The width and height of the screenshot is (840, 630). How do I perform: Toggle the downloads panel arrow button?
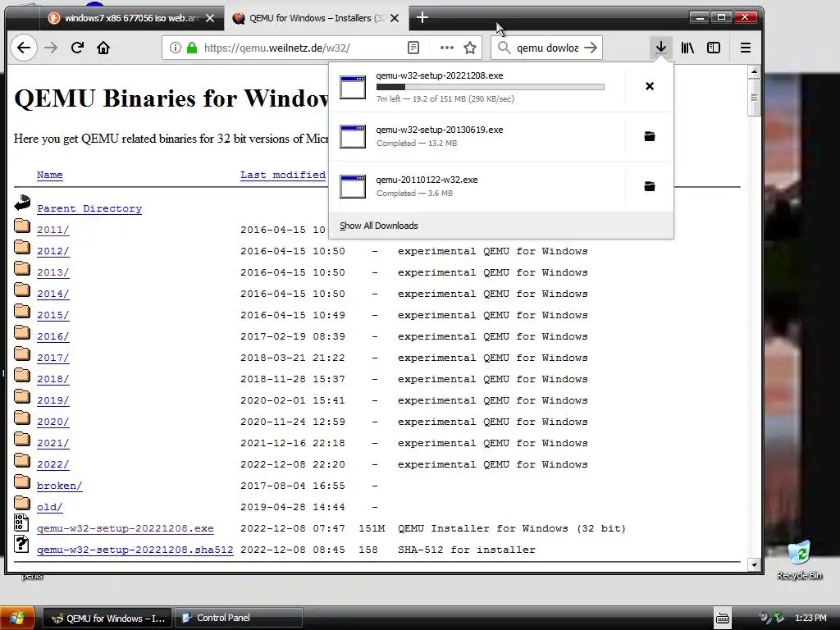[x=661, y=48]
